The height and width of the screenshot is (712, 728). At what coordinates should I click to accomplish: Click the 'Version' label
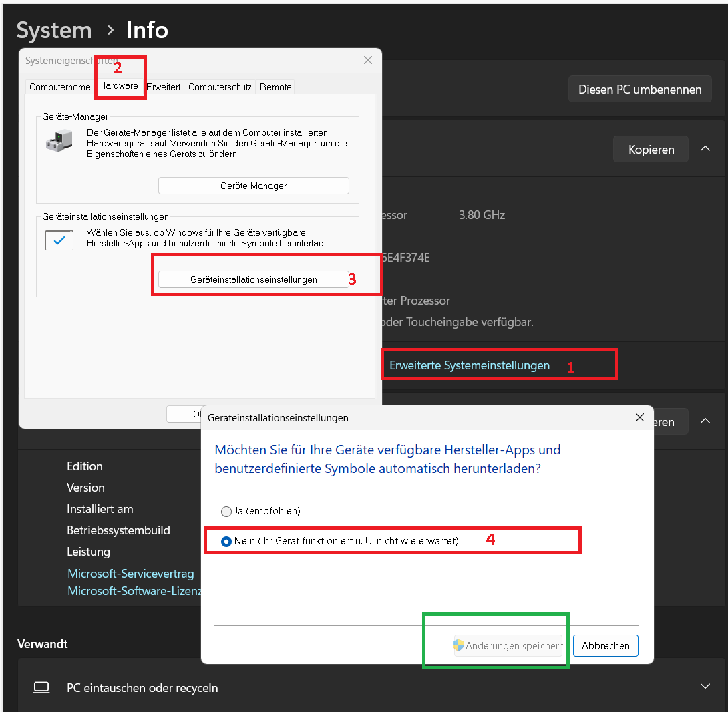[85, 488]
